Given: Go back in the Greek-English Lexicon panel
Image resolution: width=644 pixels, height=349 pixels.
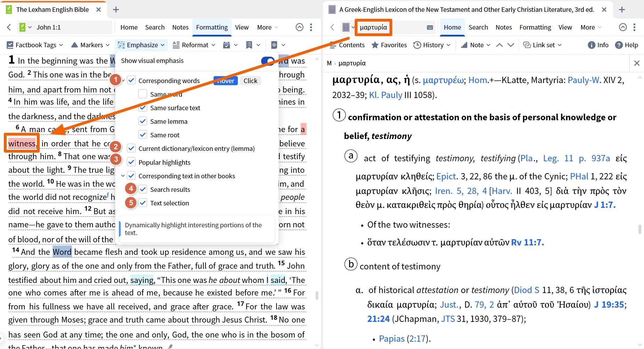Looking at the screenshot, I should [x=332, y=27].
